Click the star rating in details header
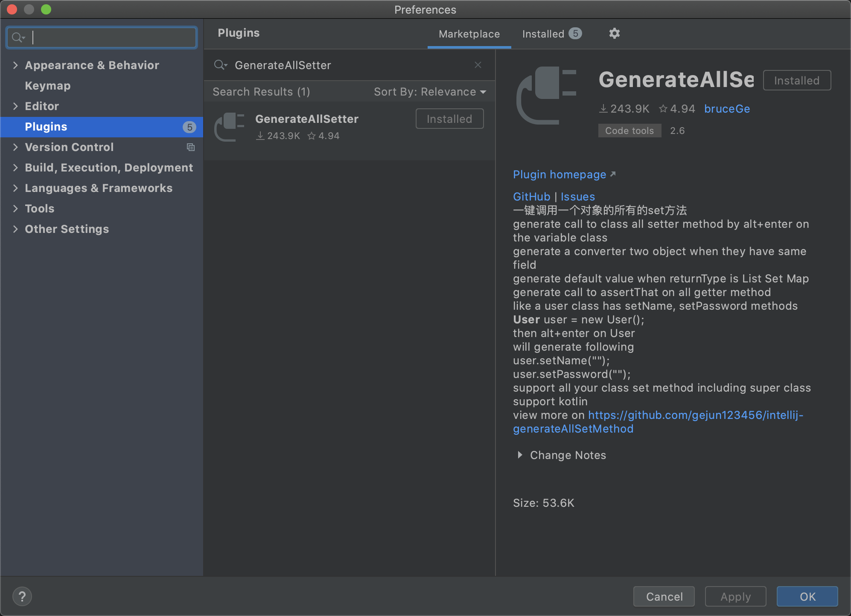 pos(677,109)
